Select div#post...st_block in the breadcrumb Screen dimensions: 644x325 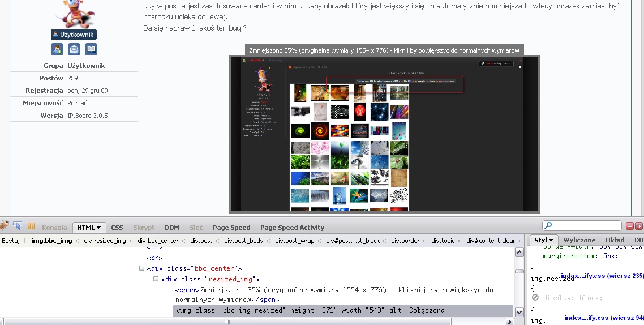click(353, 241)
